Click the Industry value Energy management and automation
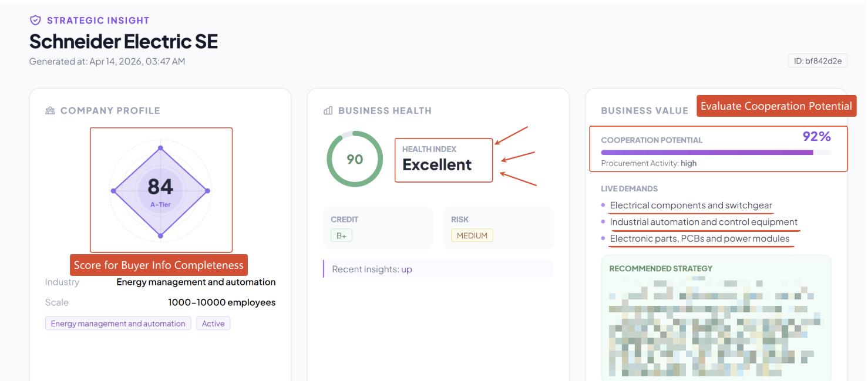Image resolution: width=868 pixels, height=381 pixels. (x=196, y=282)
